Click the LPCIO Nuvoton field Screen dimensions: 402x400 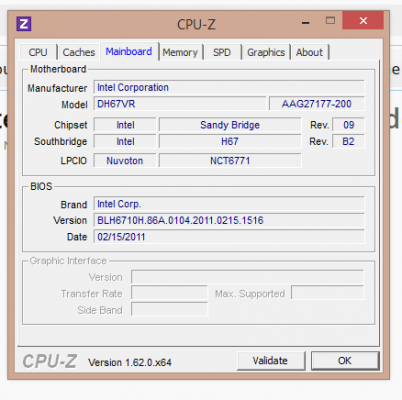[x=125, y=161]
